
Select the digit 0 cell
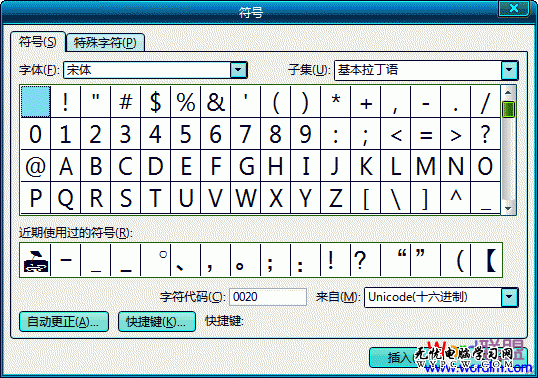tap(36, 134)
